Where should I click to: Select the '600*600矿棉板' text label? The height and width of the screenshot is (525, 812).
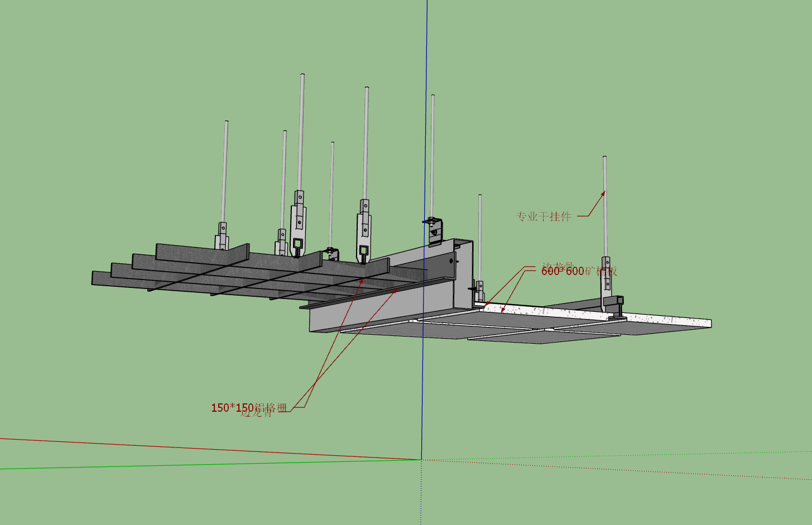click(579, 271)
